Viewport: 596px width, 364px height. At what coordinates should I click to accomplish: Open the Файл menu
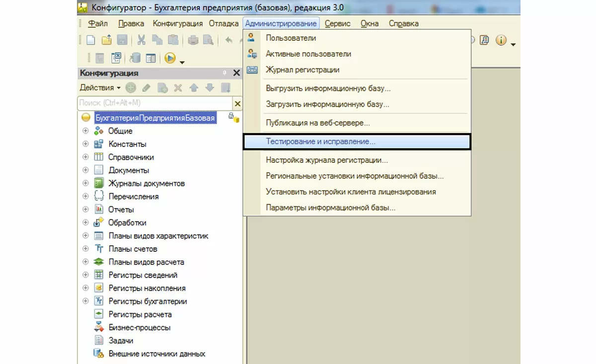point(98,23)
